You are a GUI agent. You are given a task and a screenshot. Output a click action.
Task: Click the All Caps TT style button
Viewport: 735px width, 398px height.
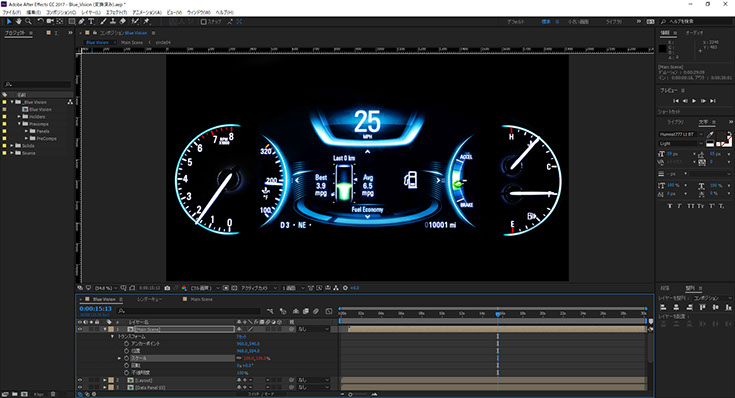tap(690, 206)
